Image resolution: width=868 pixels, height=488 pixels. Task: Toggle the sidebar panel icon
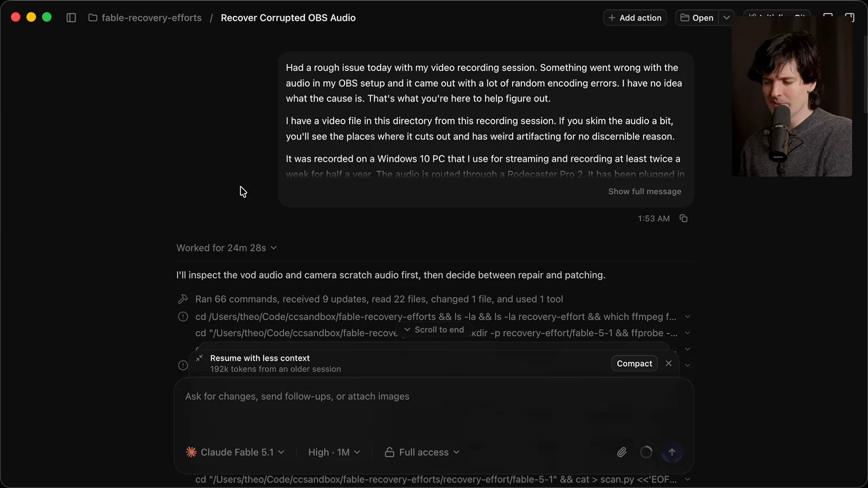pyautogui.click(x=71, y=18)
